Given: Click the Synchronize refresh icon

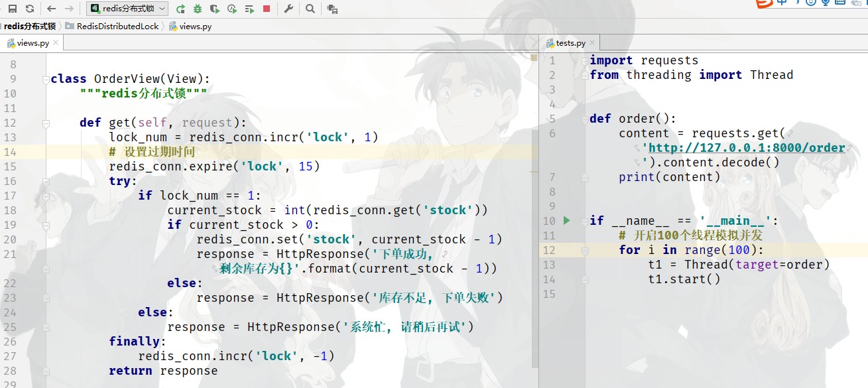Looking at the screenshot, I should [29, 9].
